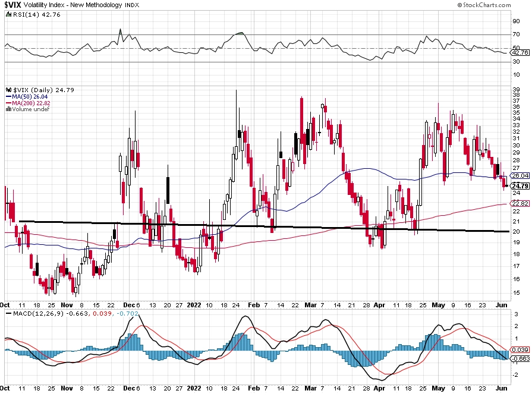
Task: Click the red 0.039 signal value tag
Action: 520,350
